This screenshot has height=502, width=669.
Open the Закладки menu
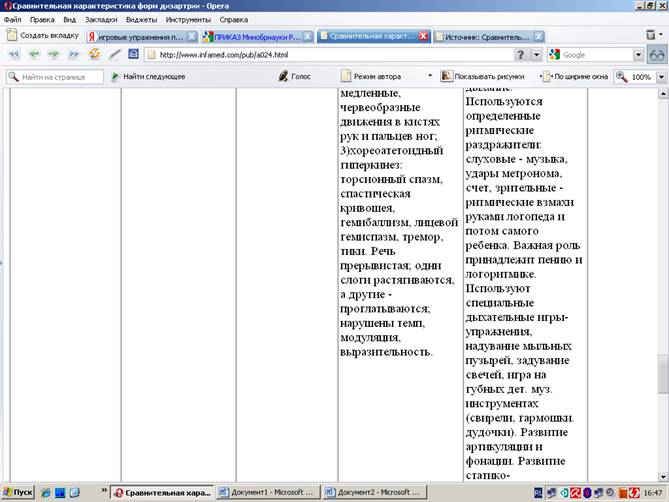[x=95, y=19]
